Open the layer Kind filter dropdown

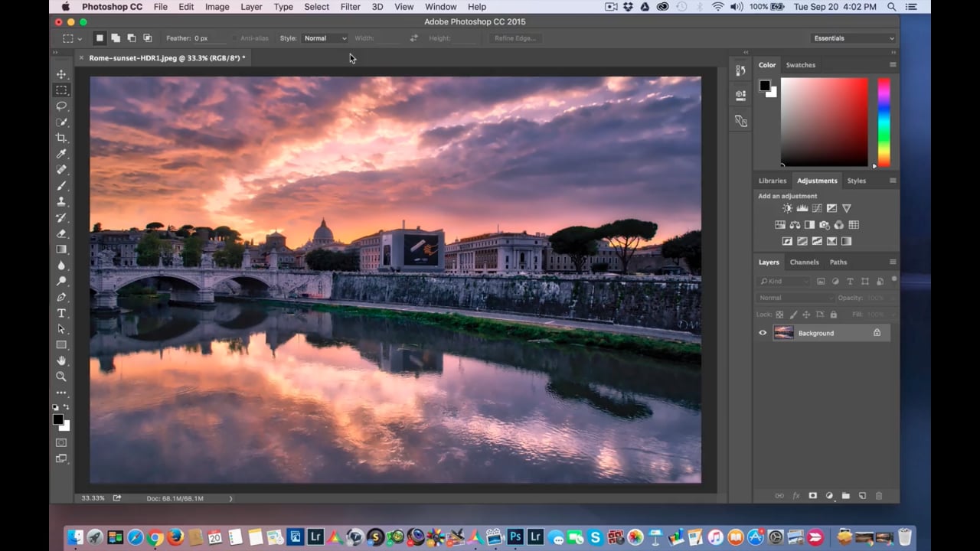(x=785, y=282)
